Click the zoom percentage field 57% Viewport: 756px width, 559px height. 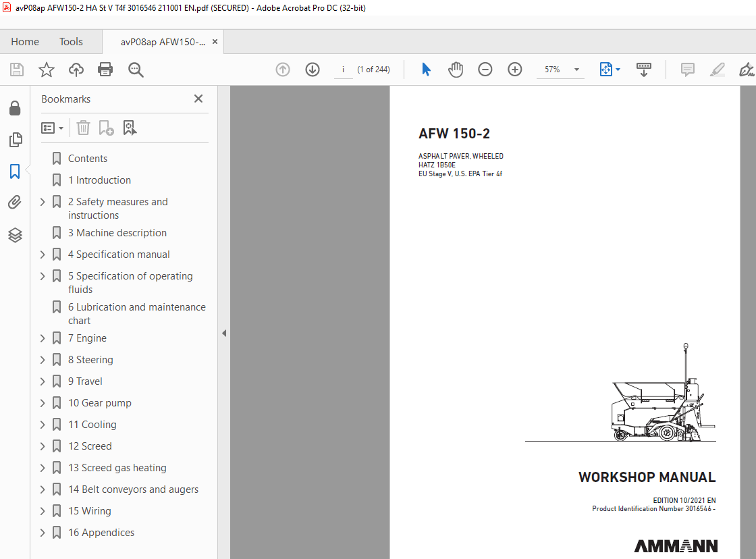pos(553,70)
